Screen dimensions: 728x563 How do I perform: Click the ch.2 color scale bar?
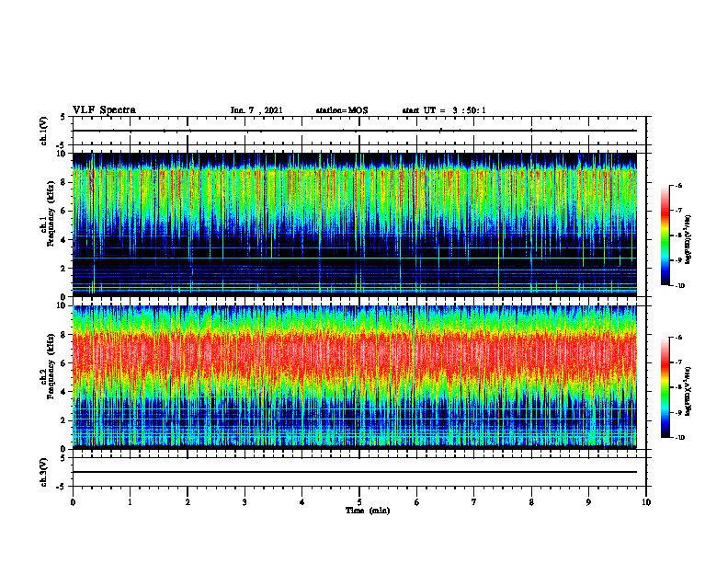click(665, 387)
